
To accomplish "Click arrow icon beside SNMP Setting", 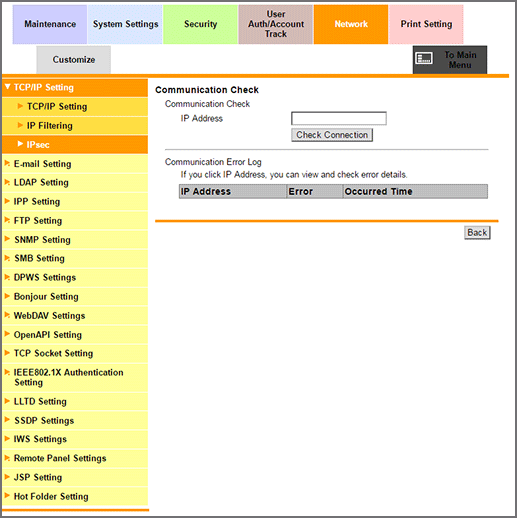I will [7, 239].
